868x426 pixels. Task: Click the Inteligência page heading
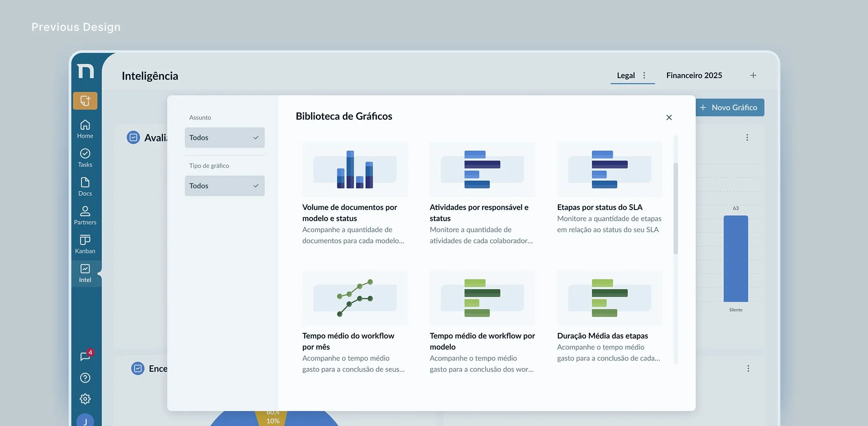pos(150,76)
